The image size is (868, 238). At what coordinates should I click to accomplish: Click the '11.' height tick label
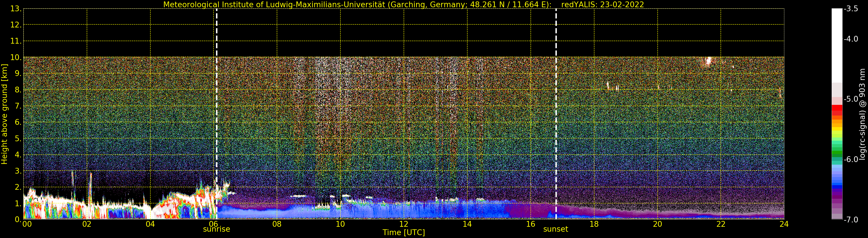coord(16,41)
